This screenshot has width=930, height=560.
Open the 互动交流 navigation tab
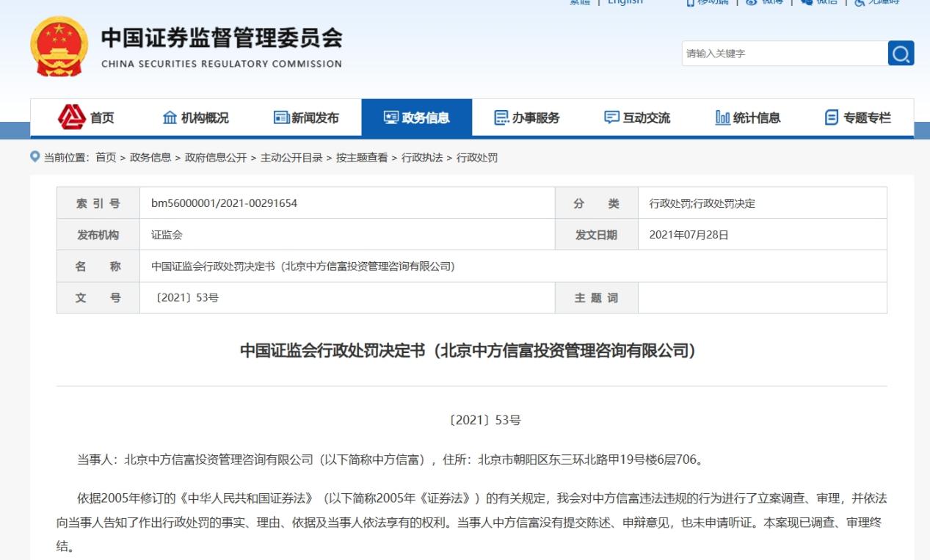[x=637, y=117]
